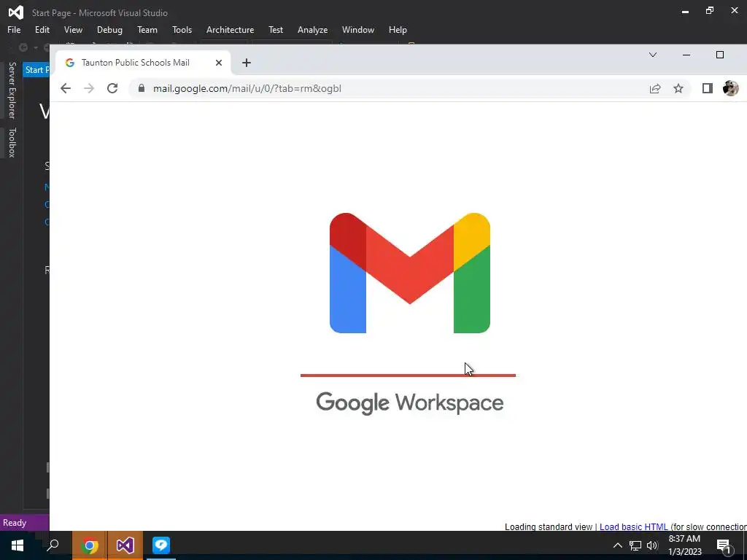Open the Architecture menu in Visual Studio
The height and width of the screenshot is (560, 747).
(230, 29)
